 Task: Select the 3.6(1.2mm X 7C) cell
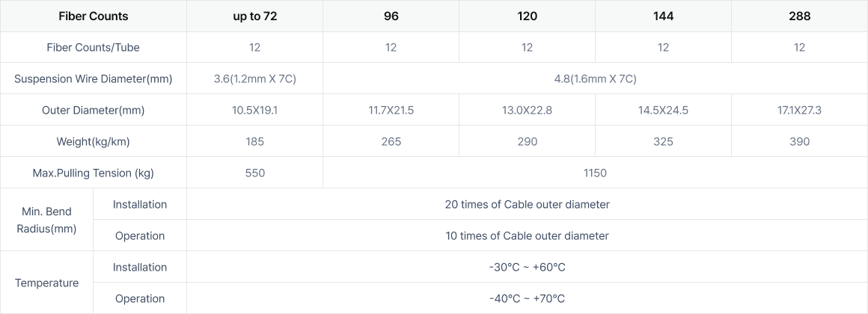click(254, 79)
